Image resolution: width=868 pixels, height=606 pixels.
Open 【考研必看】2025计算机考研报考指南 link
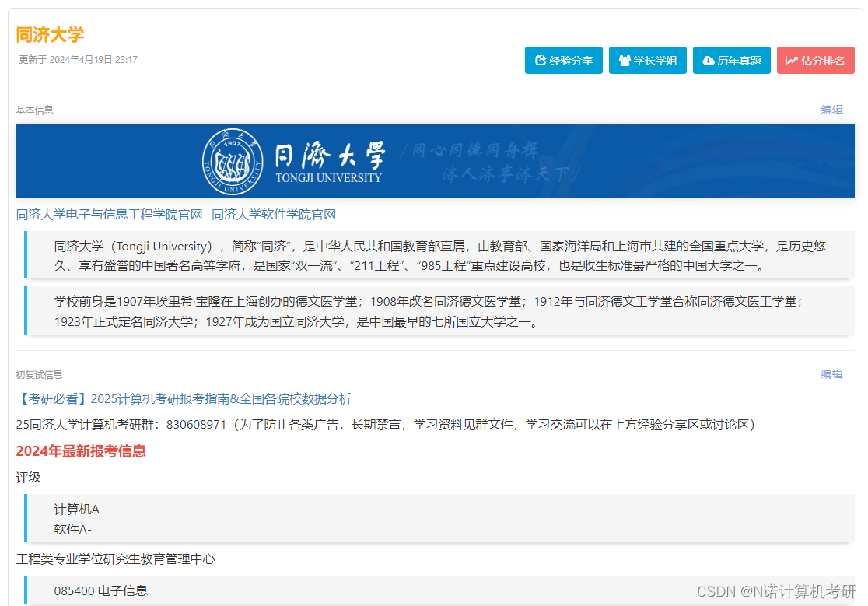click(184, 399)
